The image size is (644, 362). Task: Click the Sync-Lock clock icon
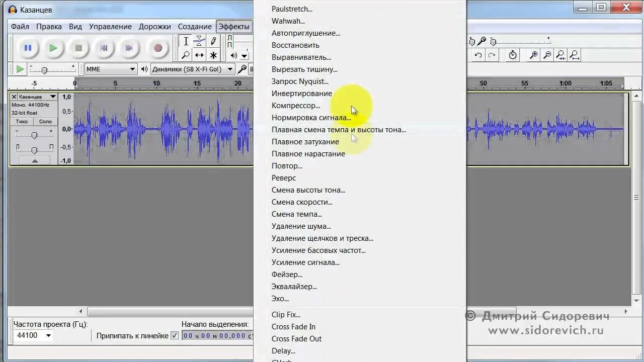pos(513,55)
